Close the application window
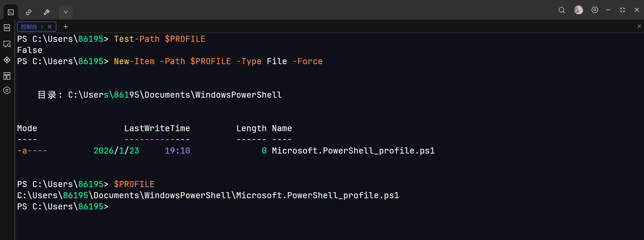 coord(636,10)
